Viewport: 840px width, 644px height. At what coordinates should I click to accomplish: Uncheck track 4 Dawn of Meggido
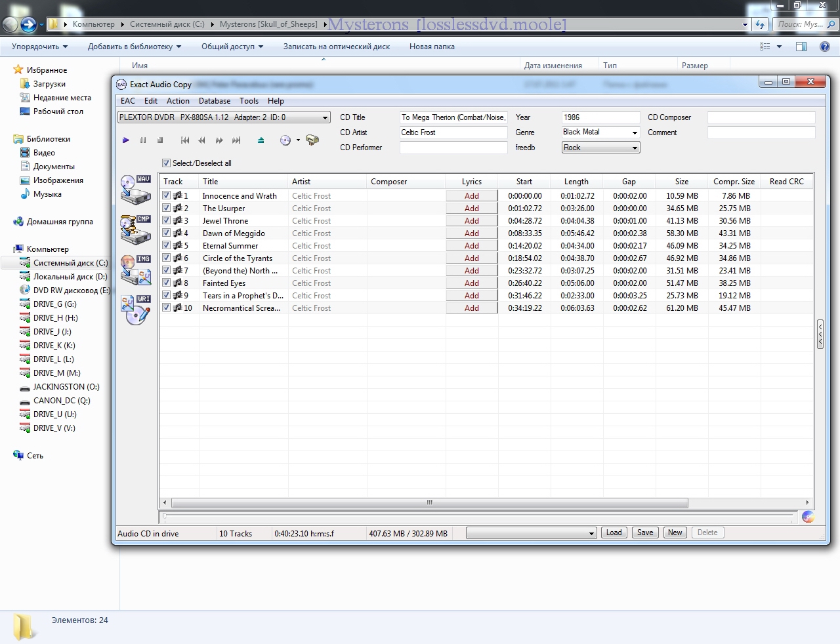[x=167, y=233]
